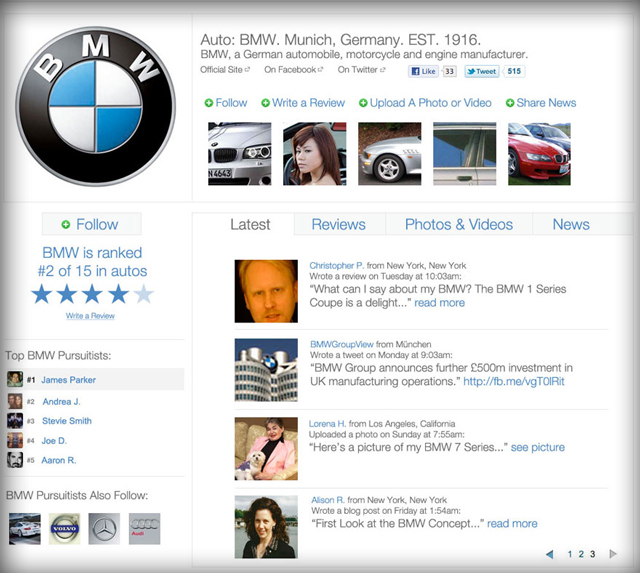Click Stevie Smith's avatar icon
The width and height of the screenshot is (640, 573).
coord(15,421)
